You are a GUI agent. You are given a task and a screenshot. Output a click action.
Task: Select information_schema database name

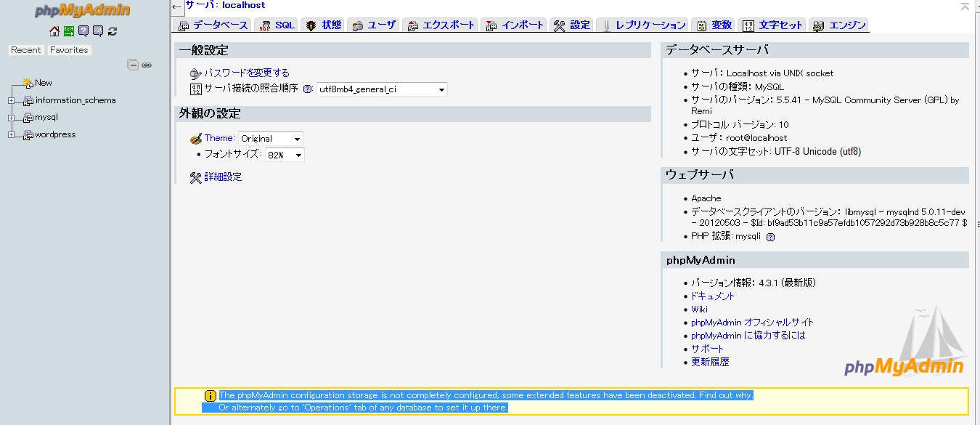pyautogui.click(x=75, y=101)
